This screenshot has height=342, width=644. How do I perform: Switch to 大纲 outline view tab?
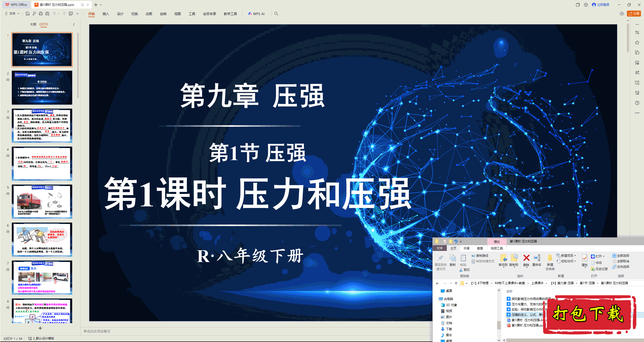(x=33, y=24)
